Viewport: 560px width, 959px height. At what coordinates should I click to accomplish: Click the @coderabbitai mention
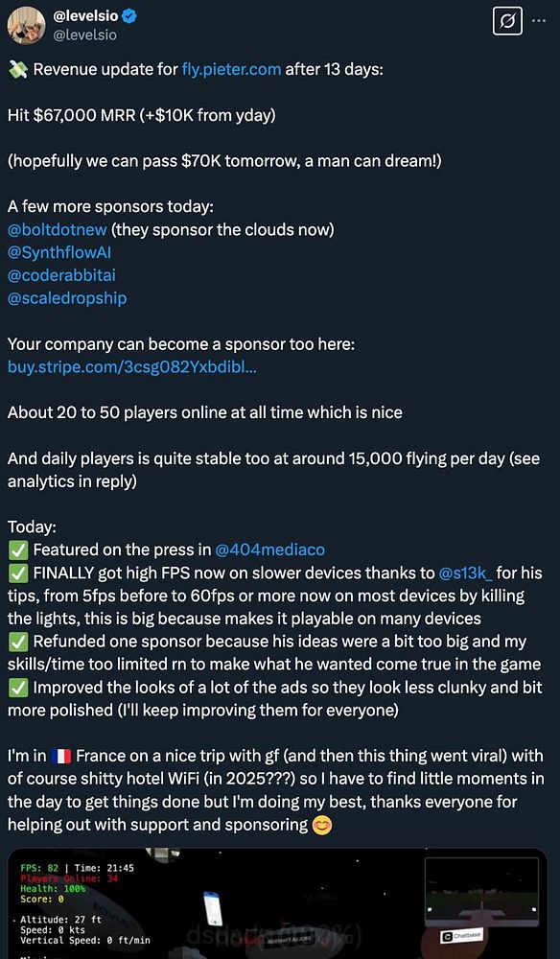[x=61, y=275]
